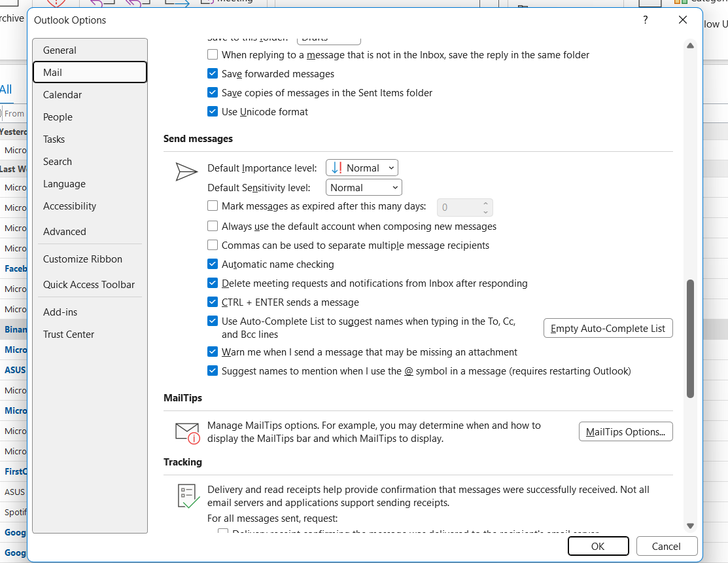Open Trust Center settings
Image resolution: width=728 pixels, height=563 pixels.
coord(90,335)
